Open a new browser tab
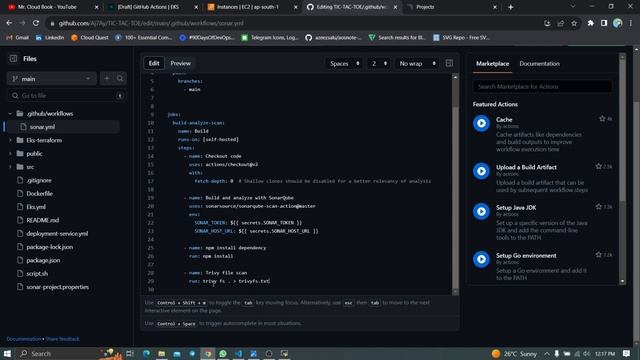 [511, 7]
